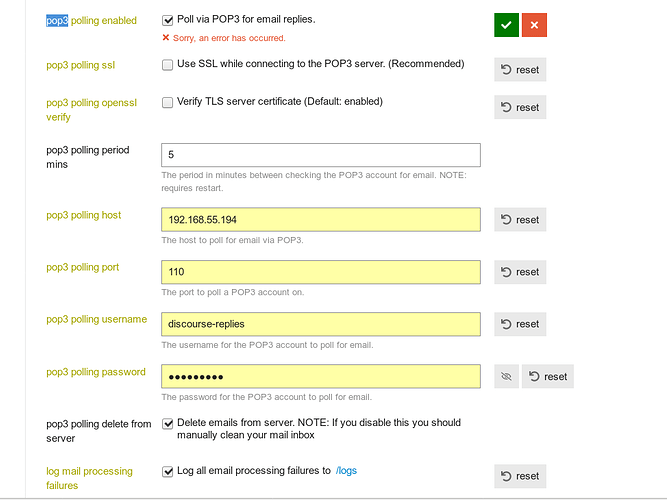
Task: Toggle Log all email processing failures checkbox
Action: point(168,471)
